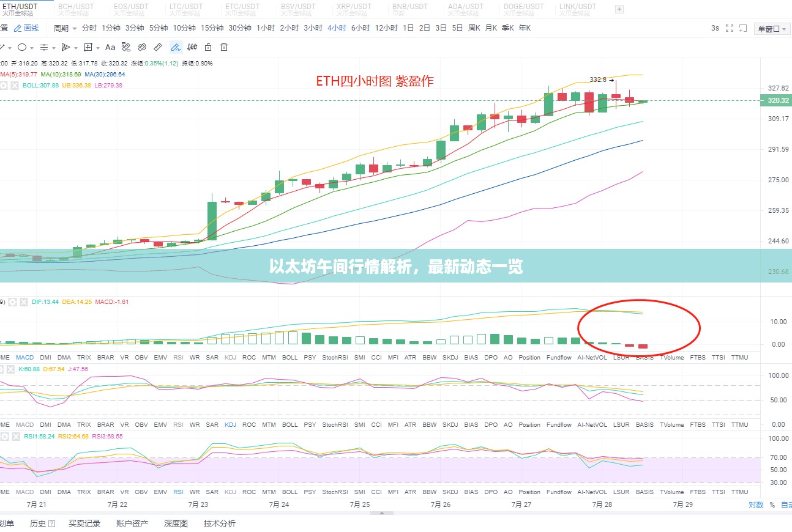Open RSI panel settings gear icon
Image resolution: width=792 pixels, height=532 pixels.
(4, 437)
